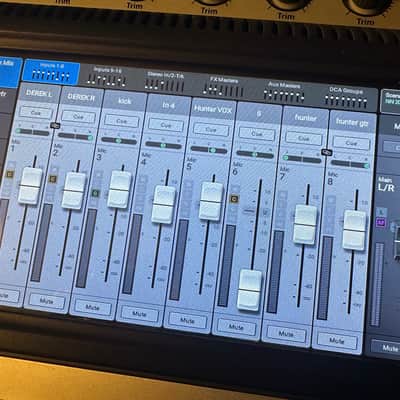
Task: Touch the hunter Mic 7 fader cap
Action: 305,224
